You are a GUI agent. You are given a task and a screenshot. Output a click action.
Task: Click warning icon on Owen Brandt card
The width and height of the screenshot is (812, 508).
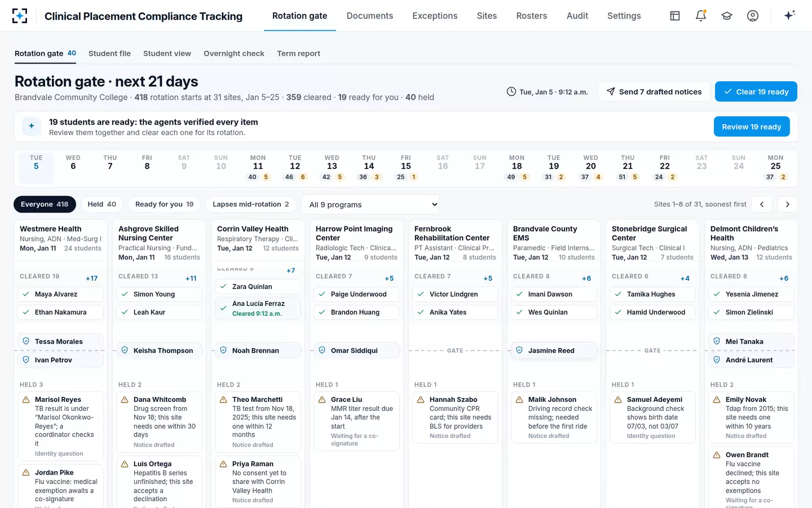[717, 455]
